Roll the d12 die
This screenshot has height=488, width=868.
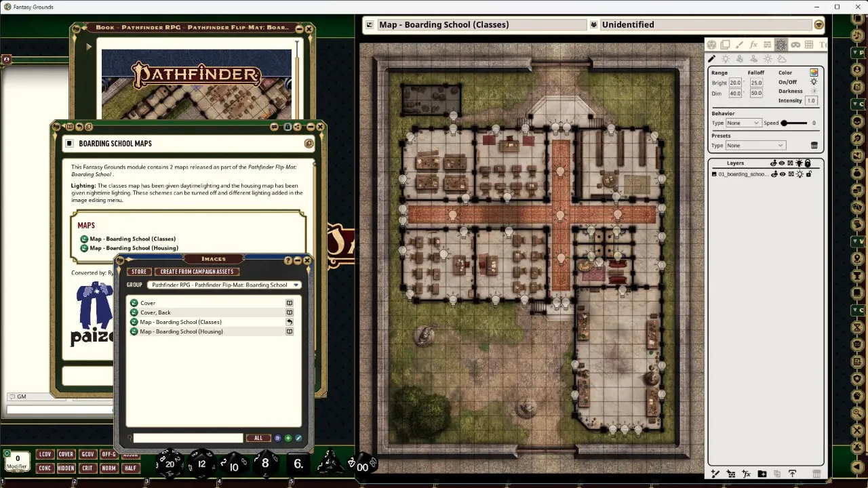pos(201,463)
